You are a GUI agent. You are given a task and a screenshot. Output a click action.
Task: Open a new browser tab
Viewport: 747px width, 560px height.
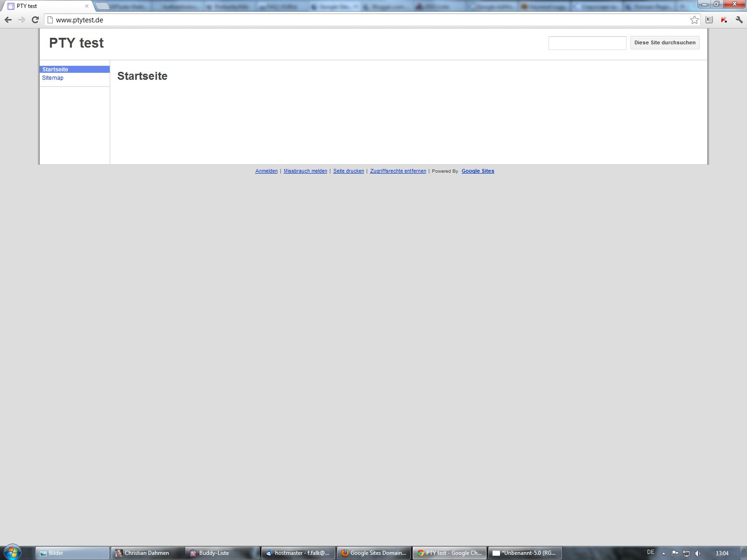point(102,6)
